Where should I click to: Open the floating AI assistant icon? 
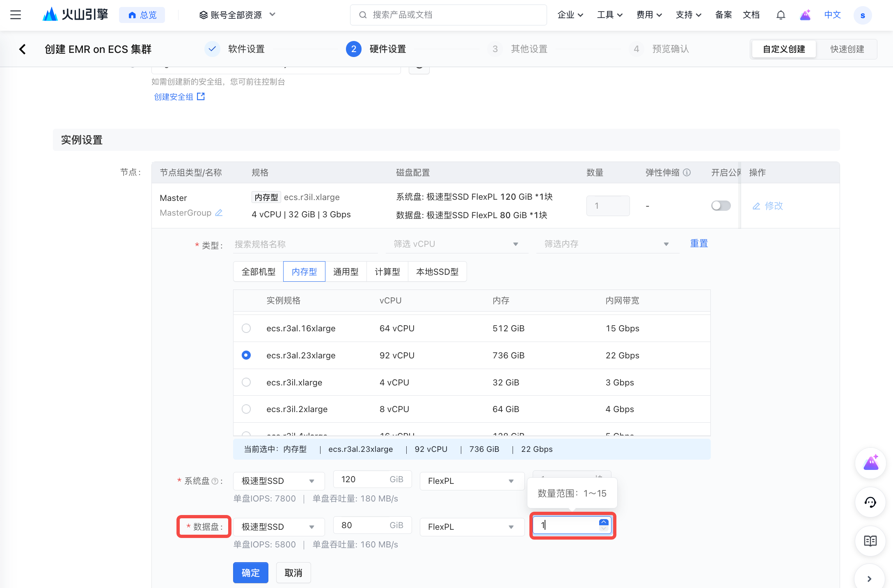[870, 463]
